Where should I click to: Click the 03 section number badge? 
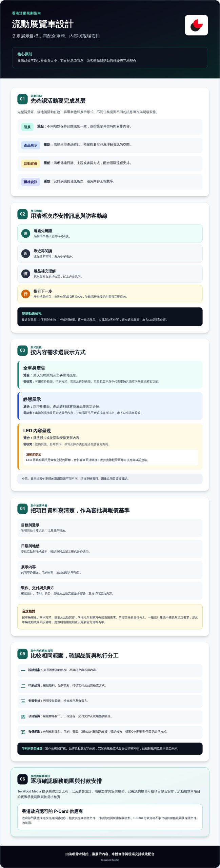[x=22, y=350]
